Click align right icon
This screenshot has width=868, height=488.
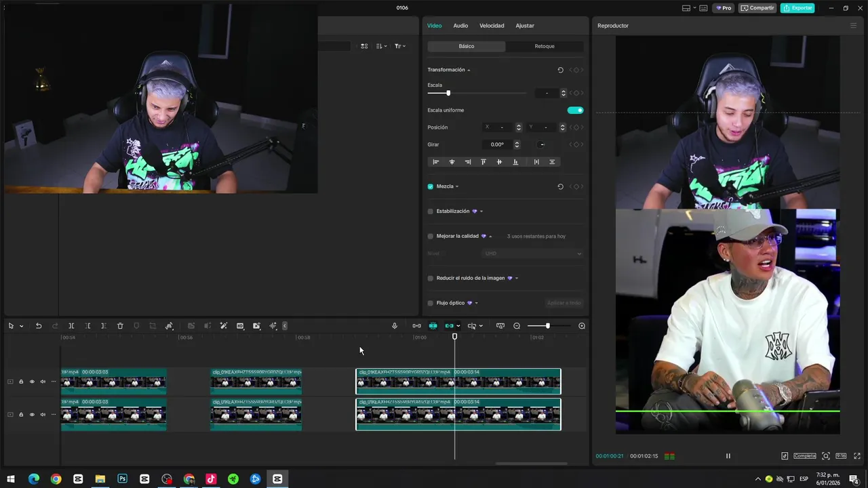click(468, 162)
